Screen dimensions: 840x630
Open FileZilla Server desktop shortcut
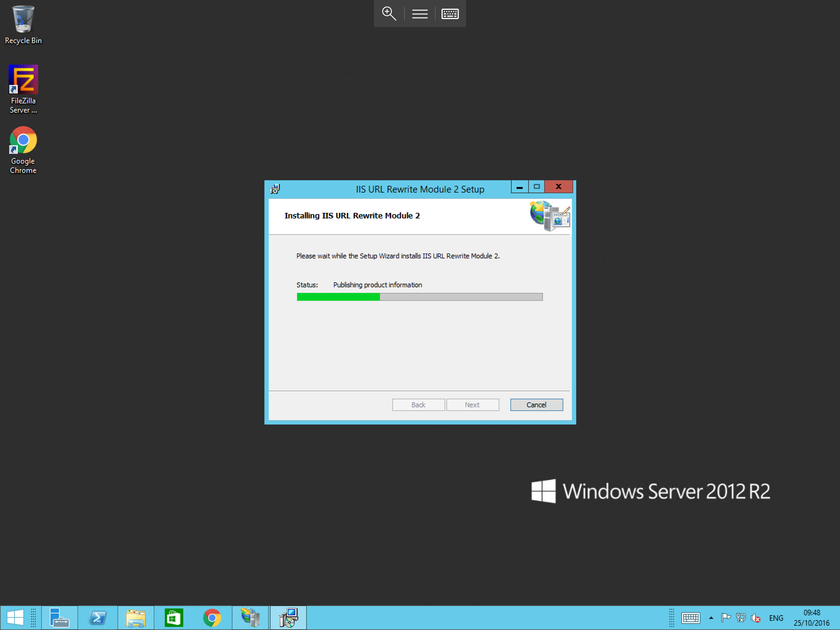click(23, 89)
